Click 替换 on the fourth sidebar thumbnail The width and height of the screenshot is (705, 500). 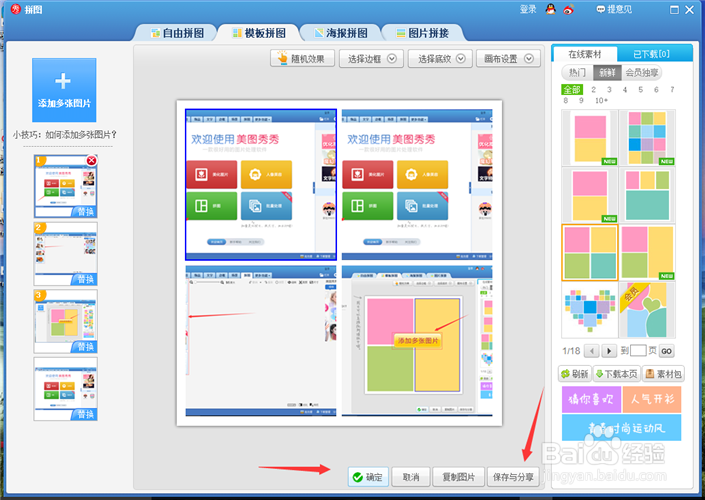(85, 414)
